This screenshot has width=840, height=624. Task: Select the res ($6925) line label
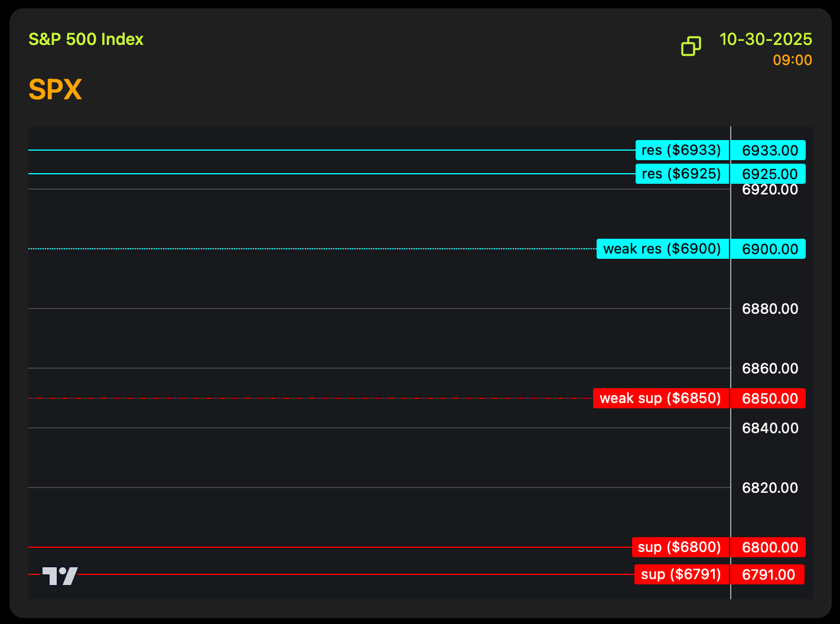click(682, 174)
